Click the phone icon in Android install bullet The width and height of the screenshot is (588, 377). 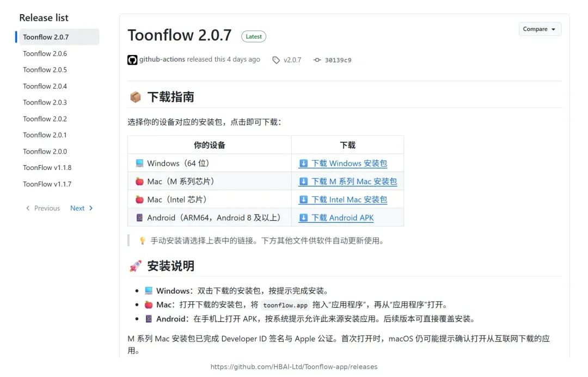[x=149, y=319]
